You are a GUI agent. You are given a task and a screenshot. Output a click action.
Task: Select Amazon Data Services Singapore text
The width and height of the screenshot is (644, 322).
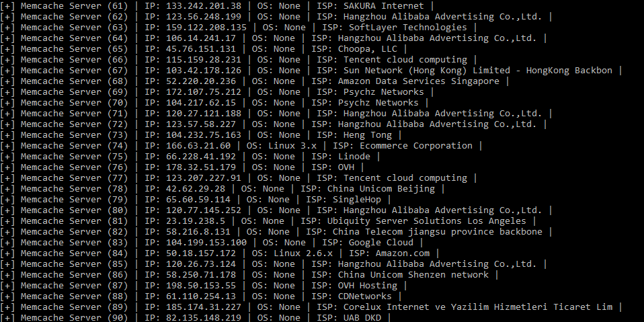pyautogui.click(x=419, y=81)
